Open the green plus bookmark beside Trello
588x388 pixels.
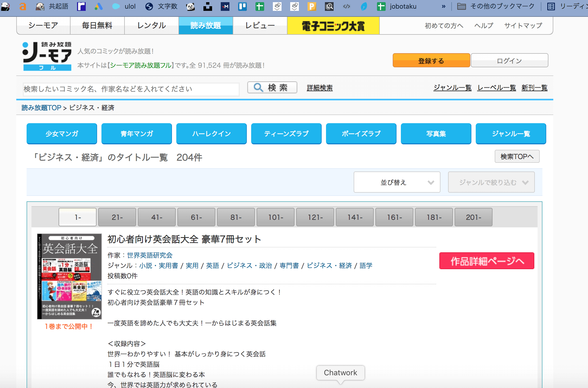tap(260, 6)
